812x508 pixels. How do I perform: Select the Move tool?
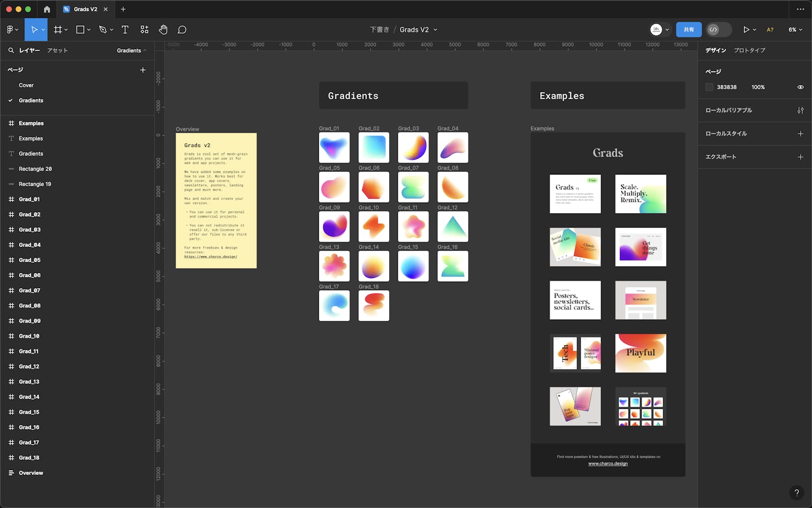[34, 30]
